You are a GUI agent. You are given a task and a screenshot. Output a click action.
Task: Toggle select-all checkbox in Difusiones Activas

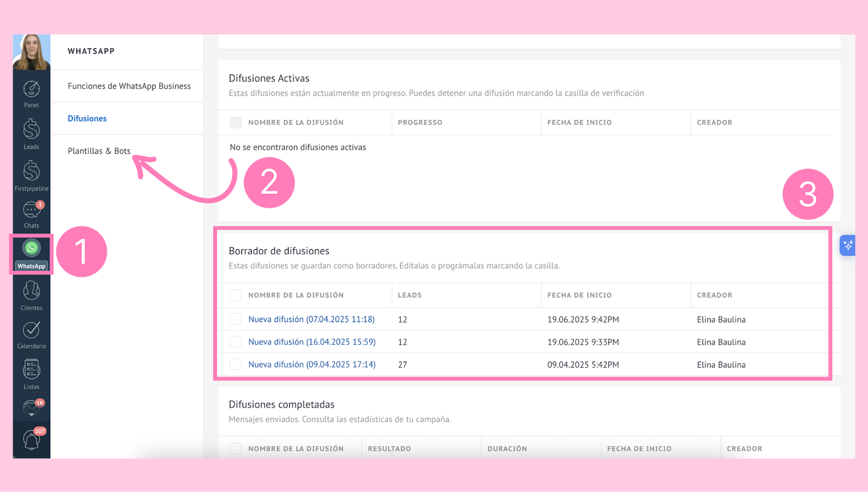[x=235, y=123]
